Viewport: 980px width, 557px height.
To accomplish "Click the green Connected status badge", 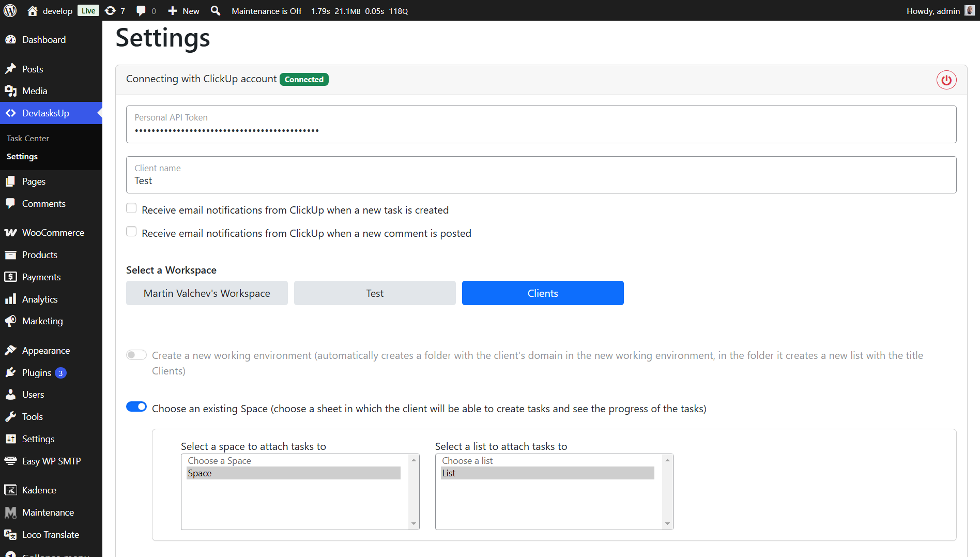I will coord(304,79).
